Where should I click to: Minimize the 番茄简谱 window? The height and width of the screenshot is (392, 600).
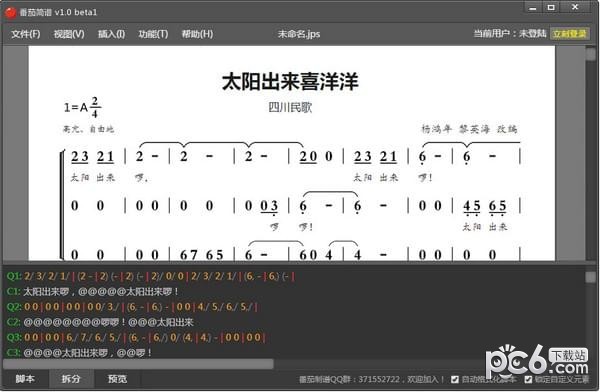[533, 8]
